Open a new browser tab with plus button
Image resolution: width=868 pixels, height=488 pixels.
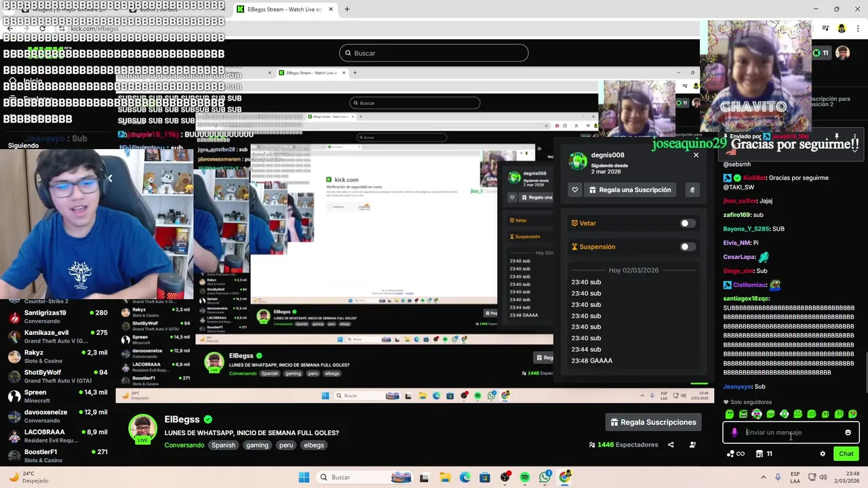(x=347, y=9)
